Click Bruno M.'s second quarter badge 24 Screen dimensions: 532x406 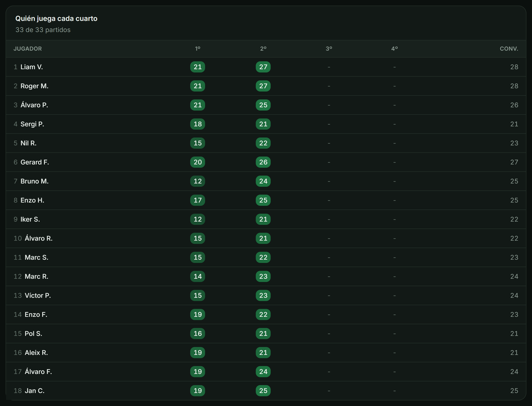tap(263, 181)
